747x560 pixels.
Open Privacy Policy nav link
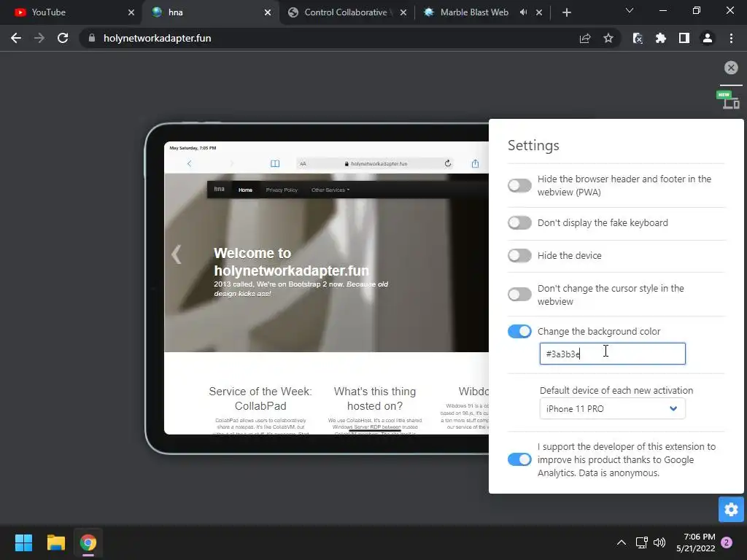click(x=282, y=190)
